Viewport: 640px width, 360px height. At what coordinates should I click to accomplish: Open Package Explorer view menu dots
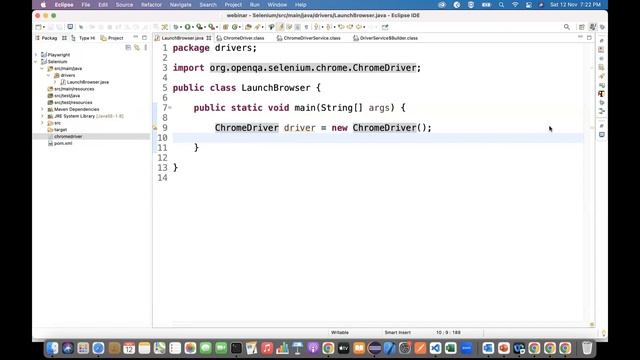[x=146, y=47]
